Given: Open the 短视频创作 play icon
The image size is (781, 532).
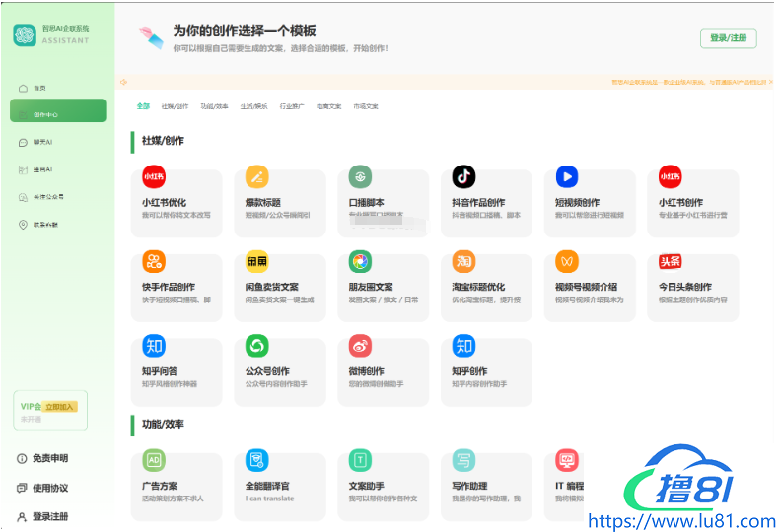Looking at the screenshot, I should [x=567, y=176].
